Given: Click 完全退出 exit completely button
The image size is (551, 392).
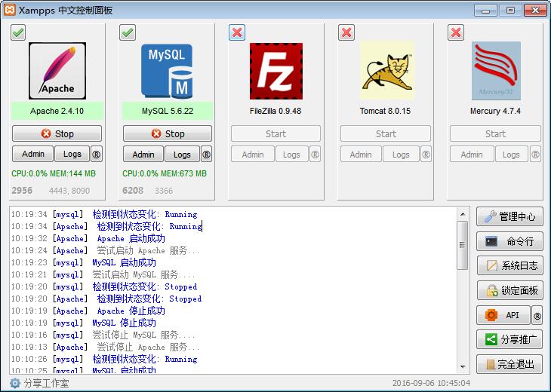Looking at the screenshot, I should [510, 364].
